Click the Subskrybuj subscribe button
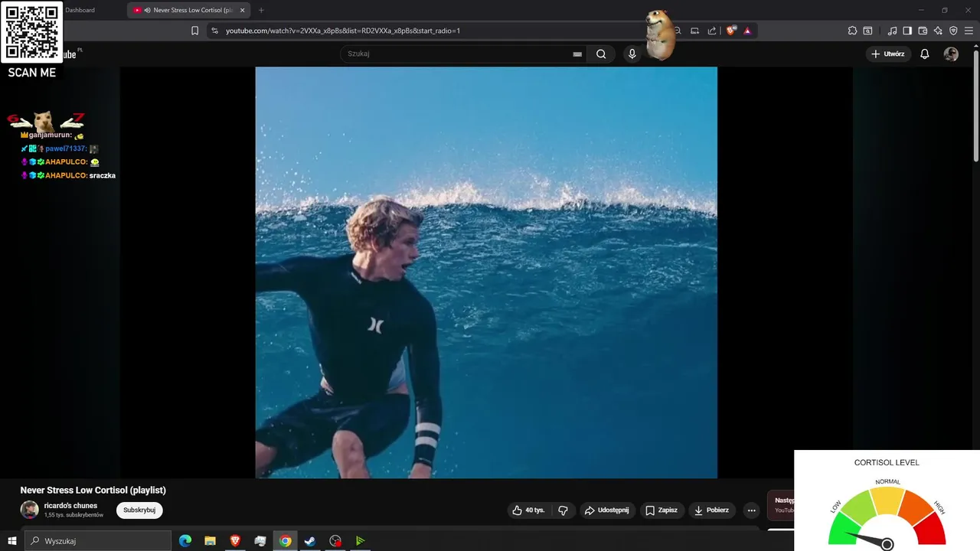Viewport: 980px width, 551px height. click(139, 510)
